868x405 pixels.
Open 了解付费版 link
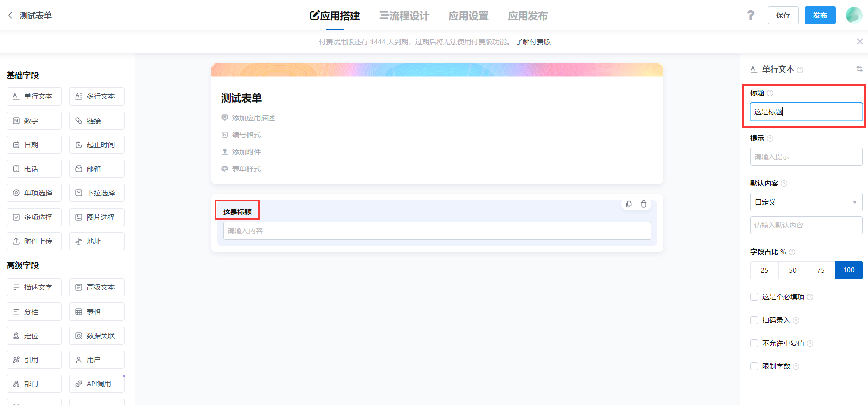(533, 42)
